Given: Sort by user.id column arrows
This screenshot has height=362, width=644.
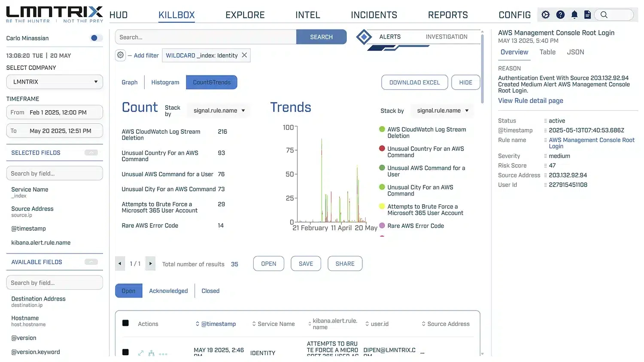Looking at the screenshot, I should point(367,324).
